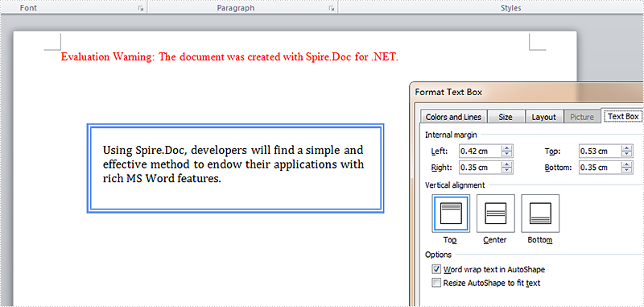Screen dimensions: 644x307
Task: Open the Paragraph dialog launcher
Action: [331, 9]
